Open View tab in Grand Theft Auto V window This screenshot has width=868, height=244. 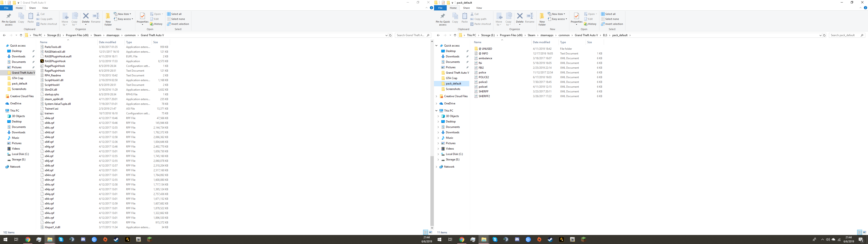pos(45,8)
